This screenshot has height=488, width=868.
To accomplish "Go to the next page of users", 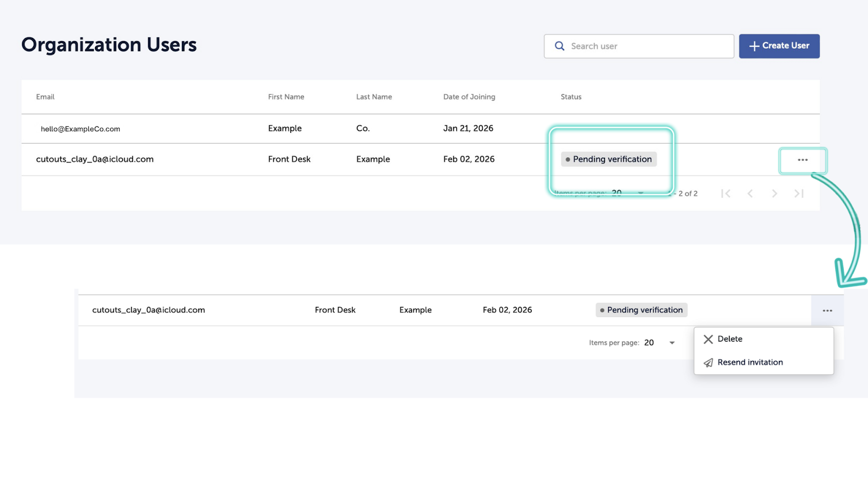I will [x=775, y=194].
